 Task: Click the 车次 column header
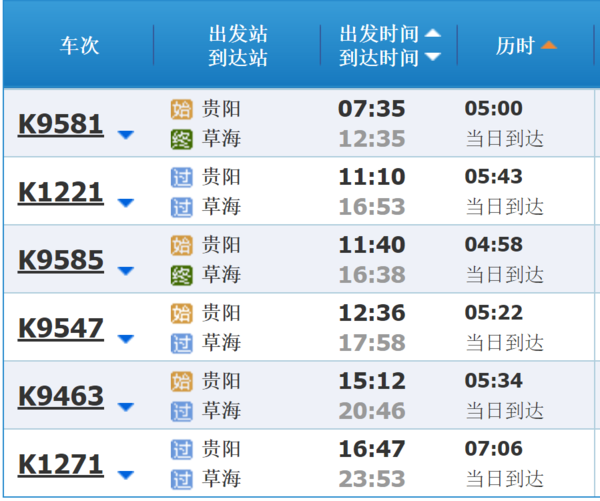[80, 46]
